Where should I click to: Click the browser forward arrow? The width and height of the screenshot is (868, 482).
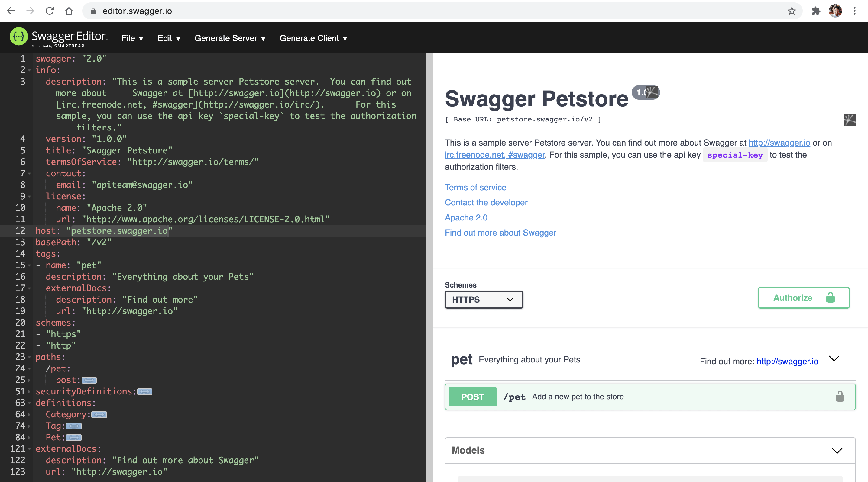[30, 11]
